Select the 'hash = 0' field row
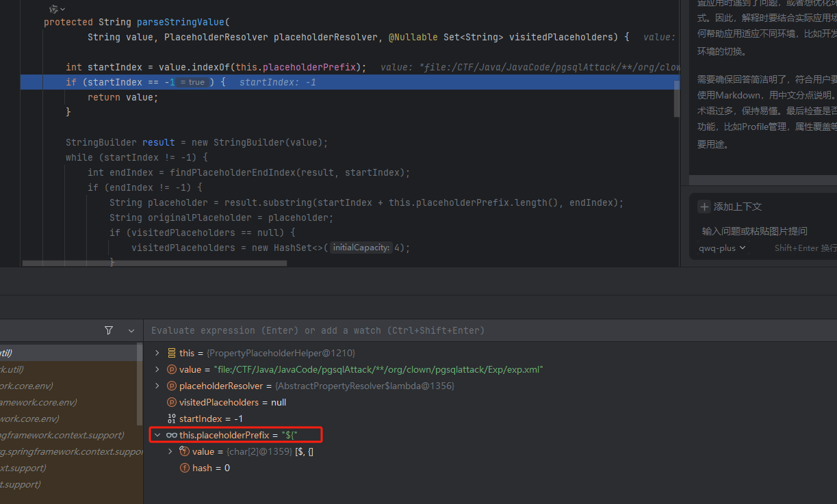 tap(490, 468)
